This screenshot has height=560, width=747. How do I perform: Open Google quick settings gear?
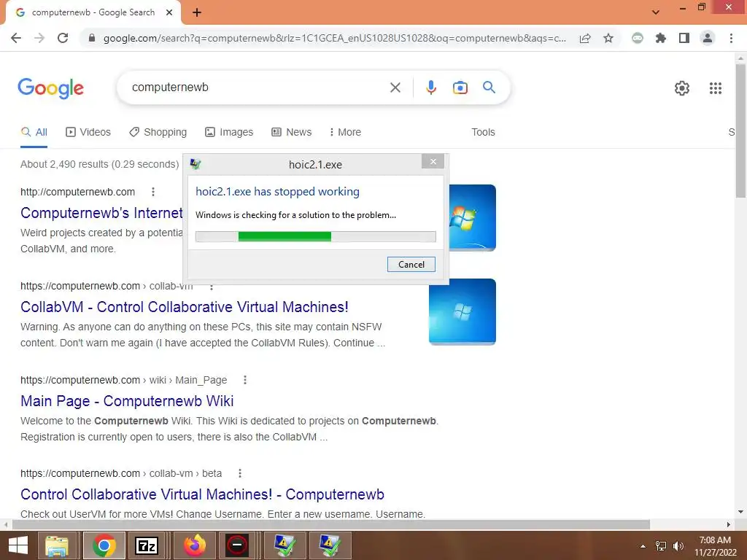[682, 88]
